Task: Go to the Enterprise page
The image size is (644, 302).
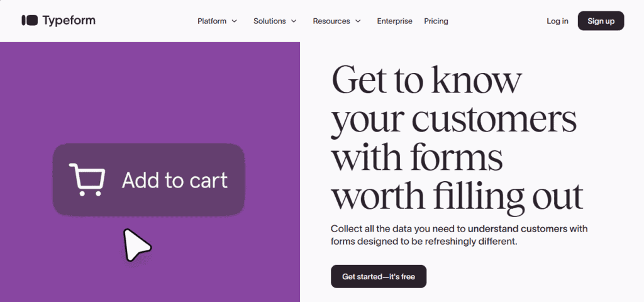Action: pyautogui.click(x=395, y=21)
